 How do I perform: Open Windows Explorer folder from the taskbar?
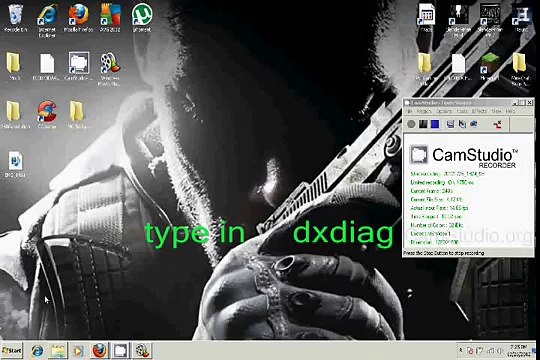point(58,351)
